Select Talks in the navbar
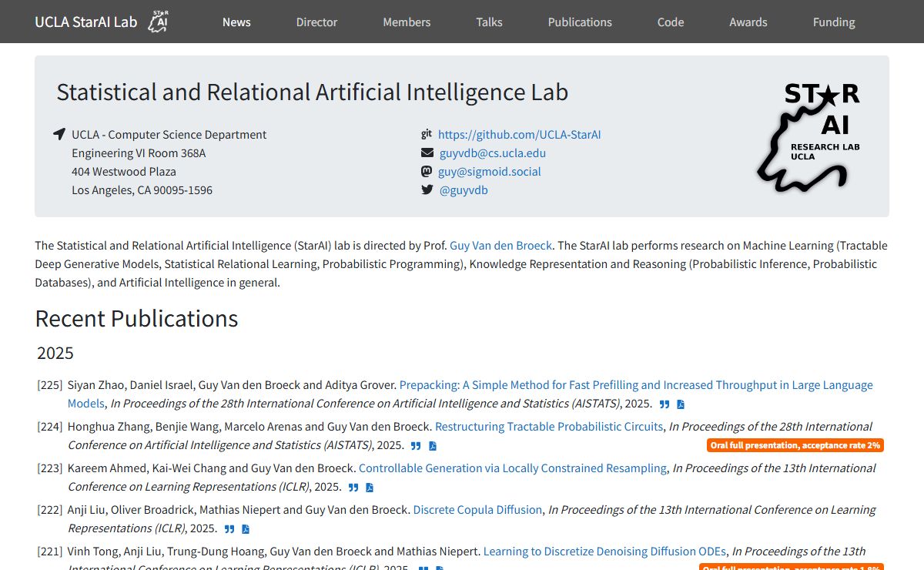Viewport: 924px width, 570px height. pyautogui.click(x=489, y=22)
